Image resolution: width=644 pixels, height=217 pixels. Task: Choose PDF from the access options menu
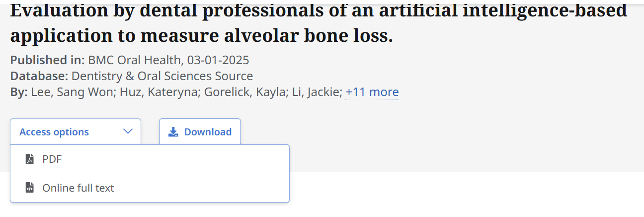(52, 159)
